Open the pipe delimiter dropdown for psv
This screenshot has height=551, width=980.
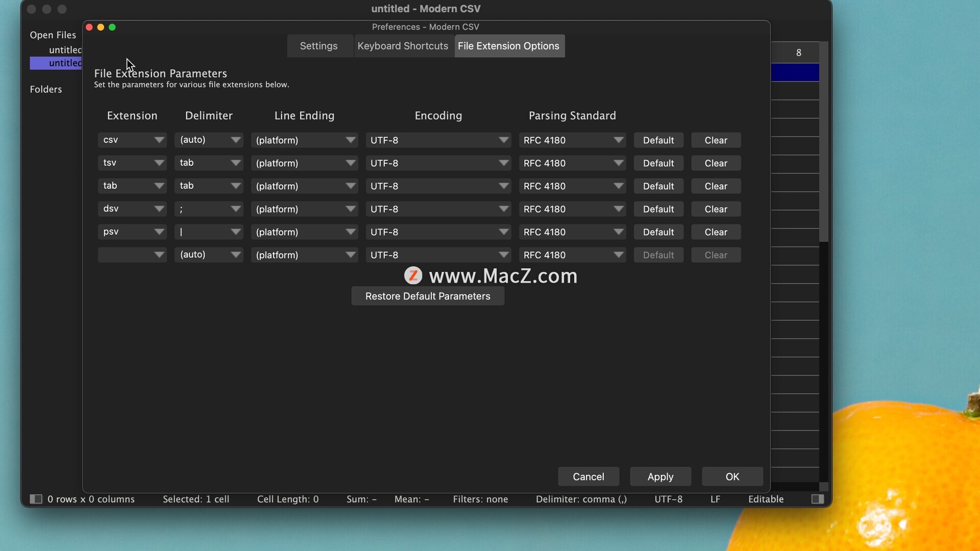click(x=209, y=232)
